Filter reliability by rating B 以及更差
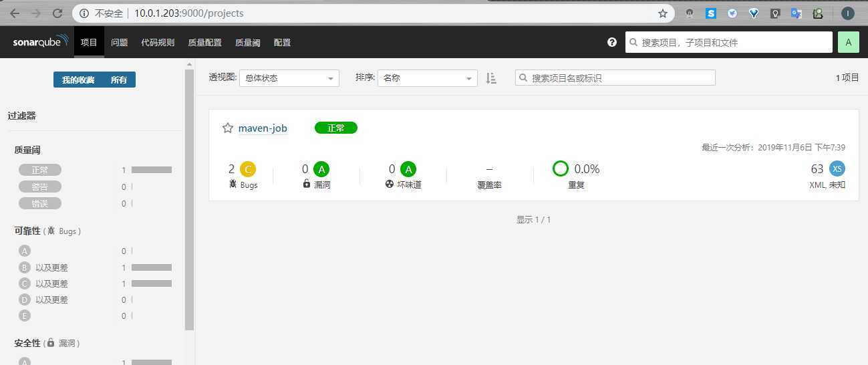This screenshot has height=365, width=868. point(43,267)
